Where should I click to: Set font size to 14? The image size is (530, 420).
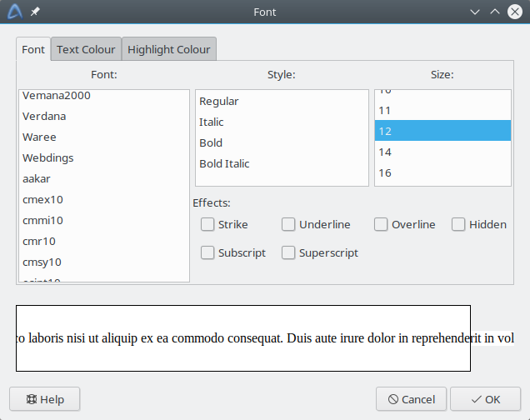point(385,152)
